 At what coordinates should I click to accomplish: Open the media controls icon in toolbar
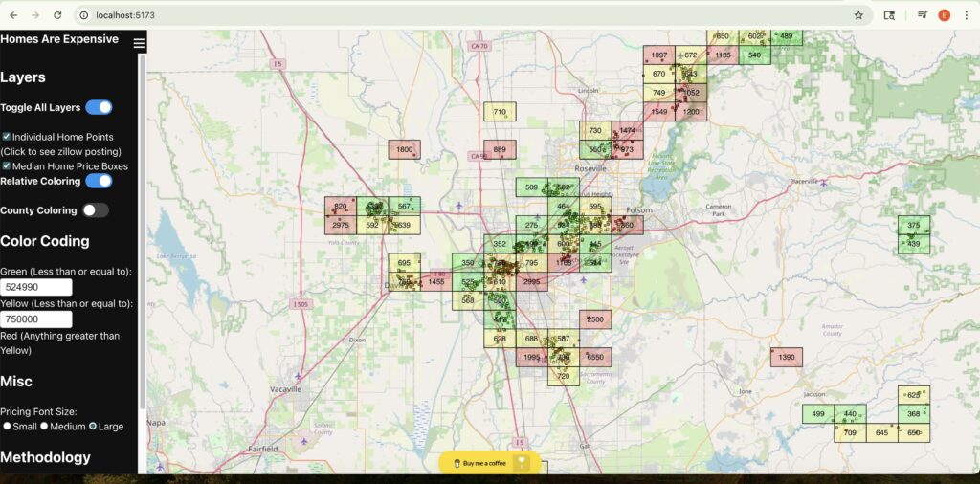(x=922, y=15)
